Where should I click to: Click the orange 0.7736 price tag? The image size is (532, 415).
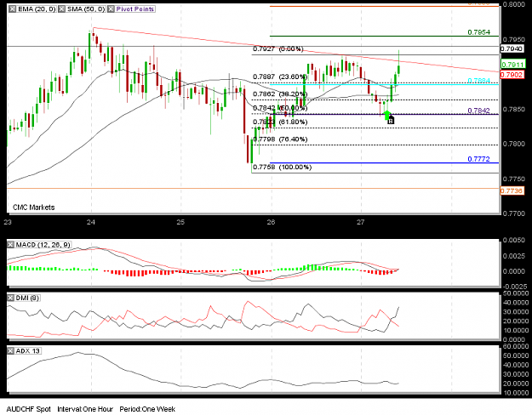click(x=512, y=190)
